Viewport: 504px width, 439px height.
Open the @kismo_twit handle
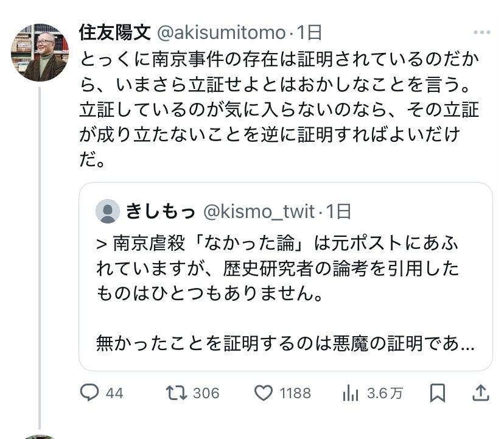pos(258,211)
